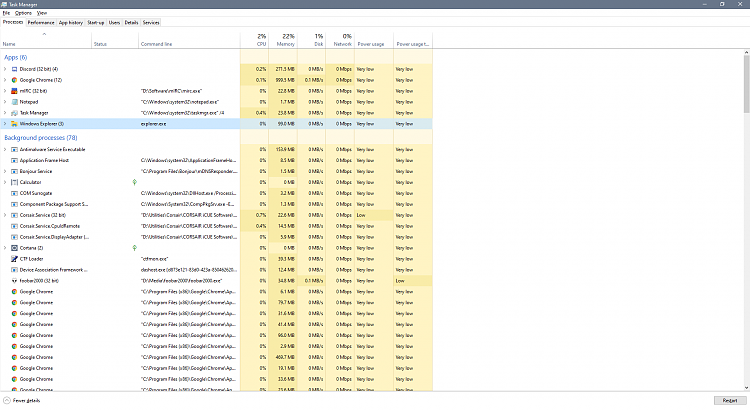Click the COM Surrogate icon
Screen dimensions: 750x410
[x=14, y=193]
